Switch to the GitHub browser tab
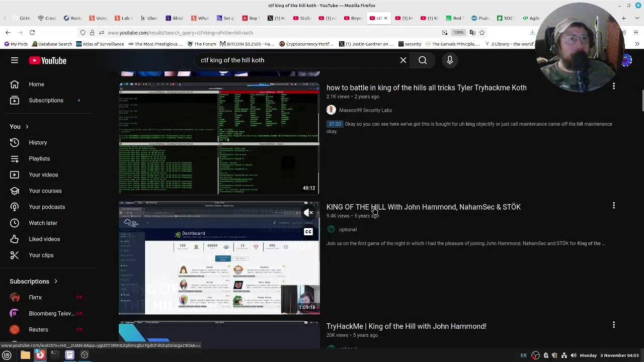Image resolution: width=644 pixels, height=362 pixels. pyautogui.click(x=21, y=18)
